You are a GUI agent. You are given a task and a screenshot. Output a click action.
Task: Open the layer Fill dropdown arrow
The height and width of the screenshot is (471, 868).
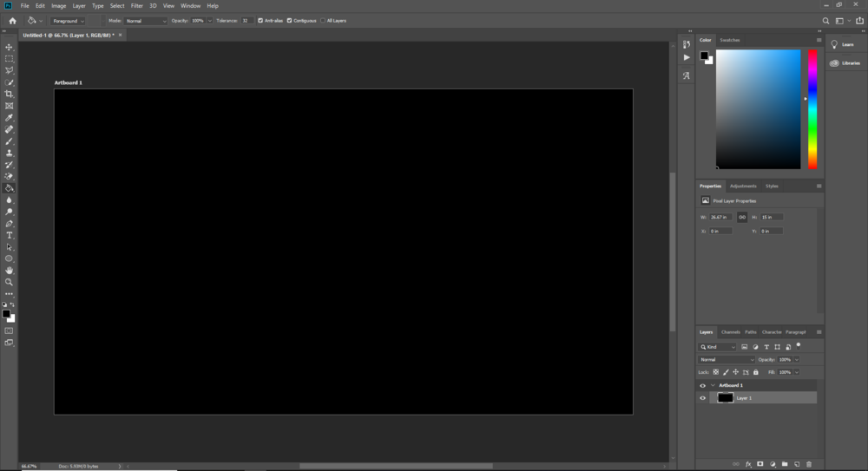[797, 372]
